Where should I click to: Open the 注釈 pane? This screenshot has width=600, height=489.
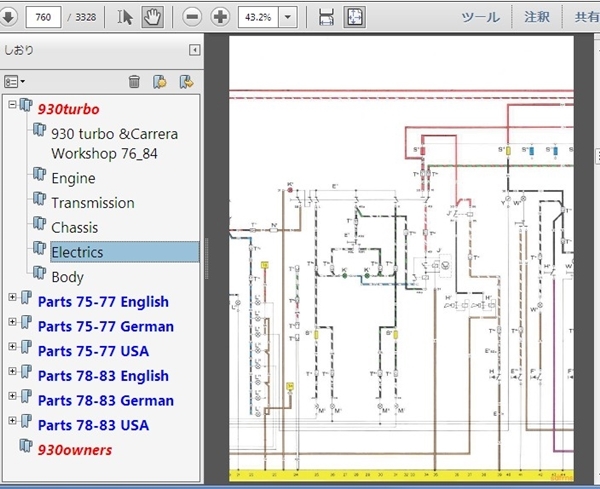(537, 17)
